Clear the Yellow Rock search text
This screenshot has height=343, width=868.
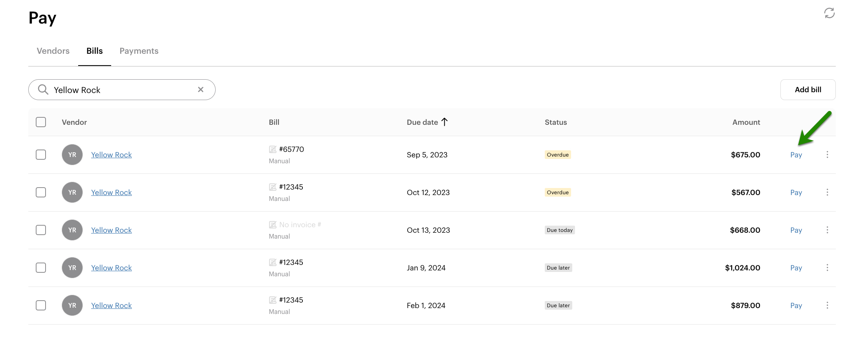coord(201,89)
